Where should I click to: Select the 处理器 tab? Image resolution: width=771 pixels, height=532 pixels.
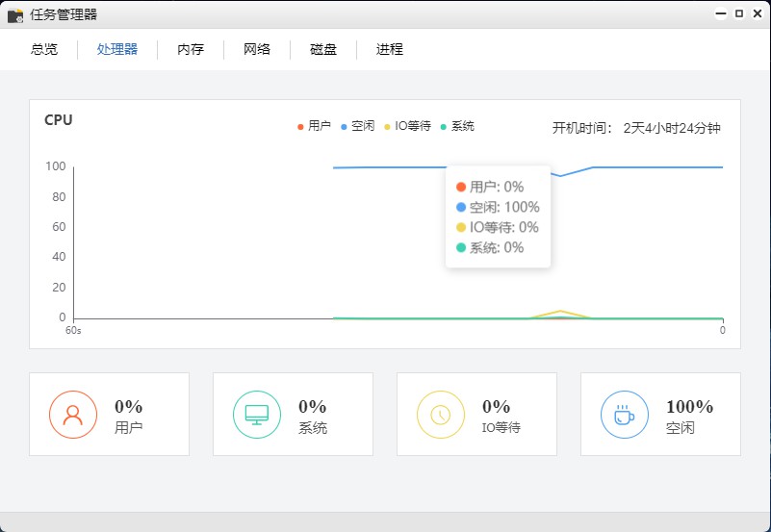[x=117, y=50]
